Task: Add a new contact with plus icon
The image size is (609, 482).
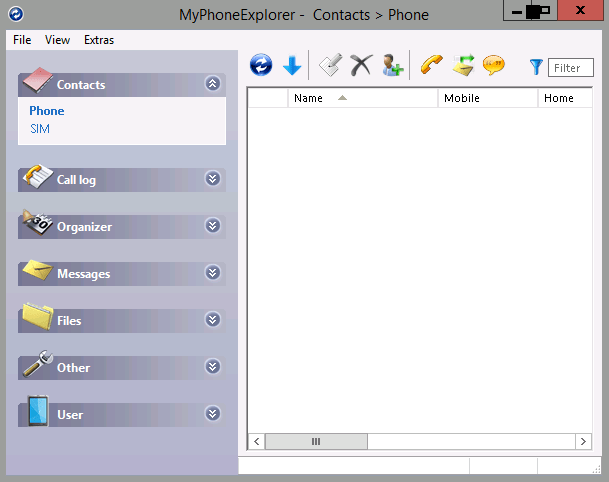Action: click(392, 66)
